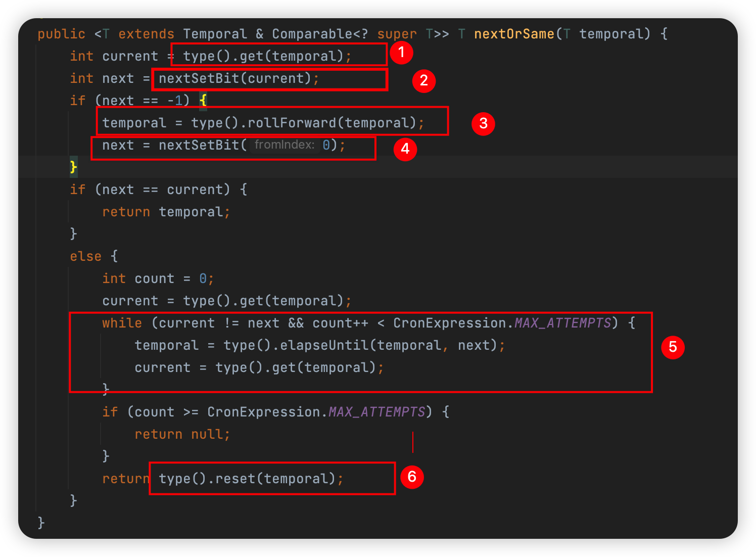Click the 'int next' declaration
This screenshot has width=756, height=557.
(102, 78)
